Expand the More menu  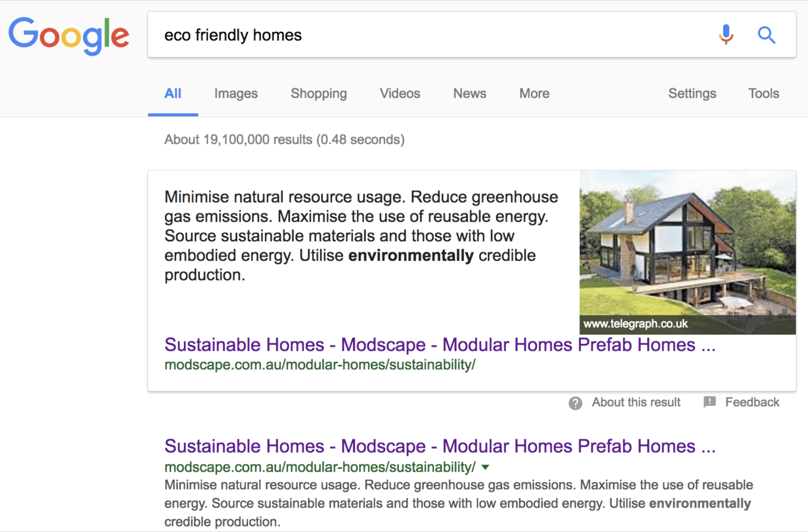(x=534, y=93)
